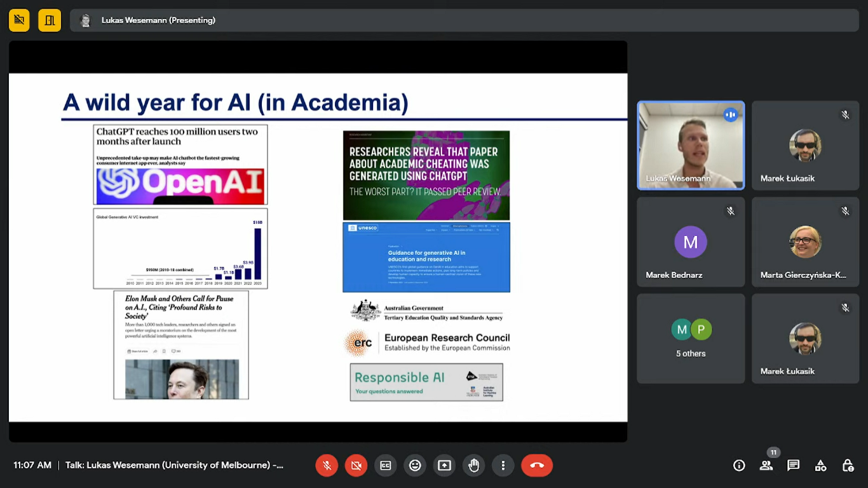This screenshot has height=488, width=868.
Task: Open the emoji reactions picker
Action: tap(415, 466)
